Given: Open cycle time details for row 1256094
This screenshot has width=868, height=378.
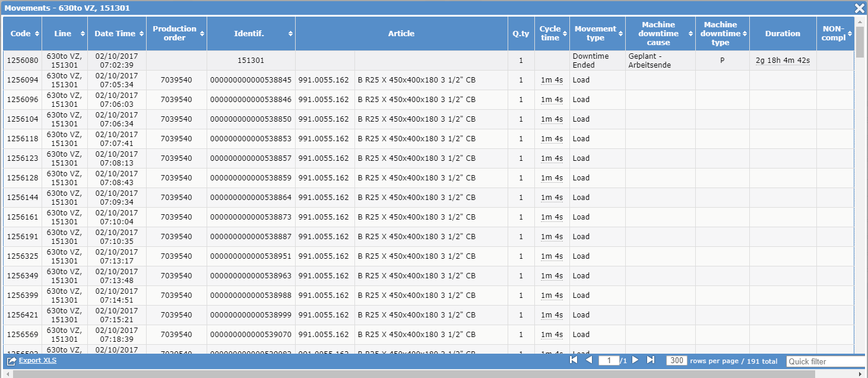Looking at the screenshot, I should 551,80.
